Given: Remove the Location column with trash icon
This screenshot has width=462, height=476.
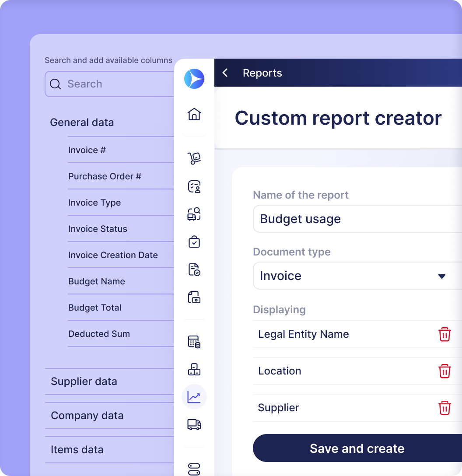Looking at the screenshot, I should pos(444,371).
